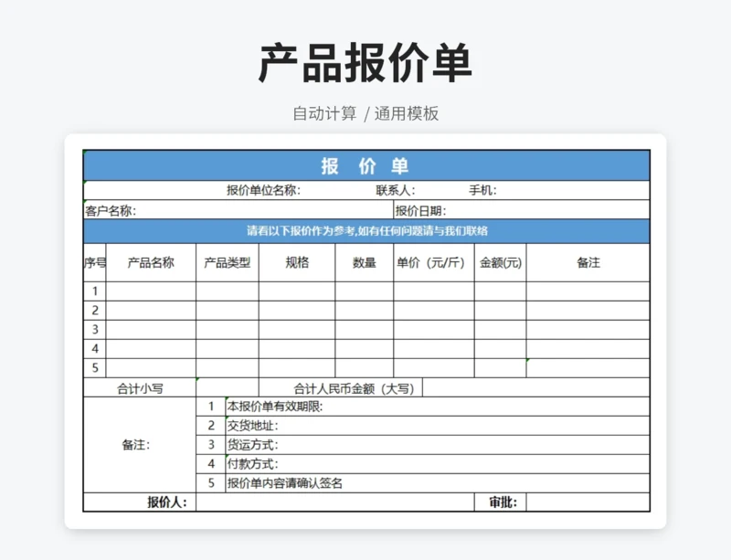Click sequence number 4 in product table
The image size is (731, 560).
click(x=95, y=349)
